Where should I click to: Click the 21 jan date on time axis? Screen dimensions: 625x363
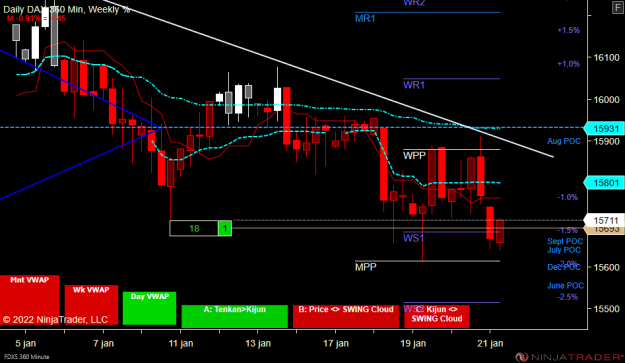(490, 343)
